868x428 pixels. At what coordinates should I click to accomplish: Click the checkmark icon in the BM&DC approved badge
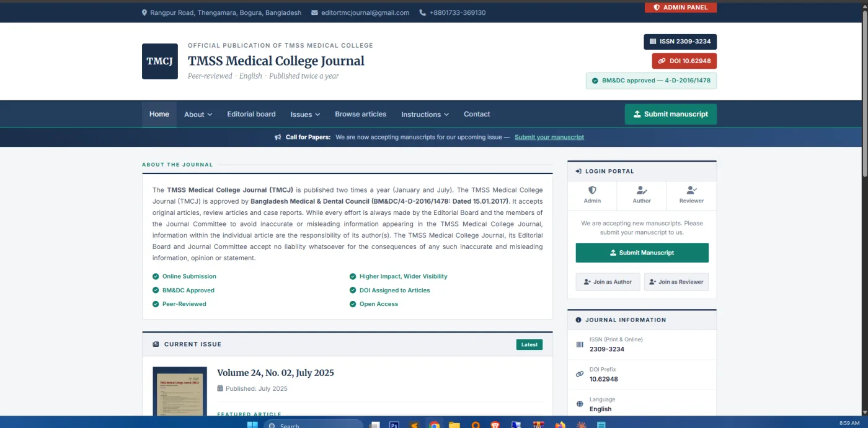[595, 81]
